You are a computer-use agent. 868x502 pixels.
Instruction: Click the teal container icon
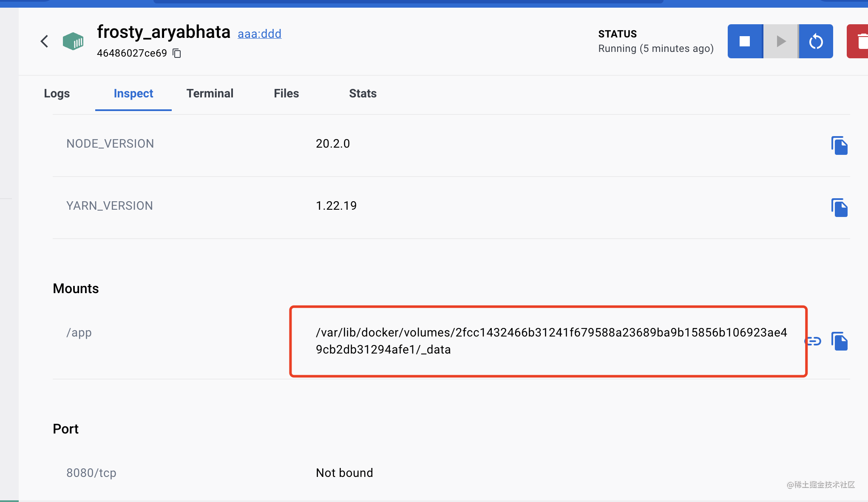click(x=73, y=41)
